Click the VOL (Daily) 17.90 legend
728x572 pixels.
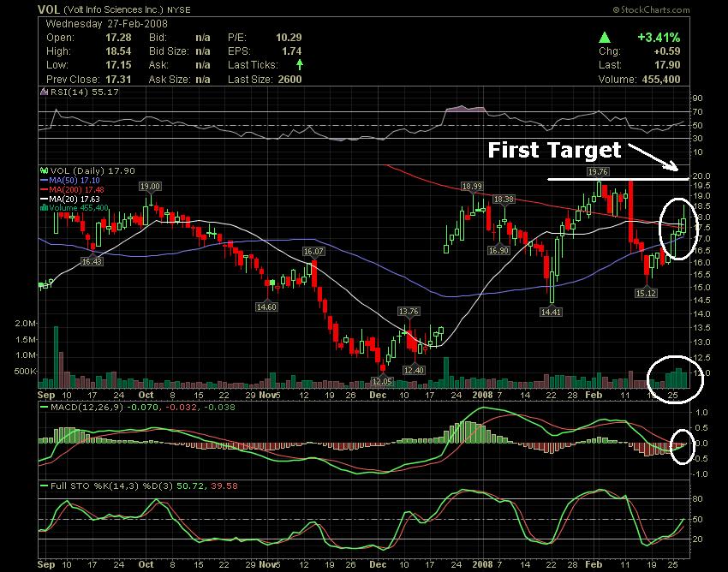tap(92, 171)
